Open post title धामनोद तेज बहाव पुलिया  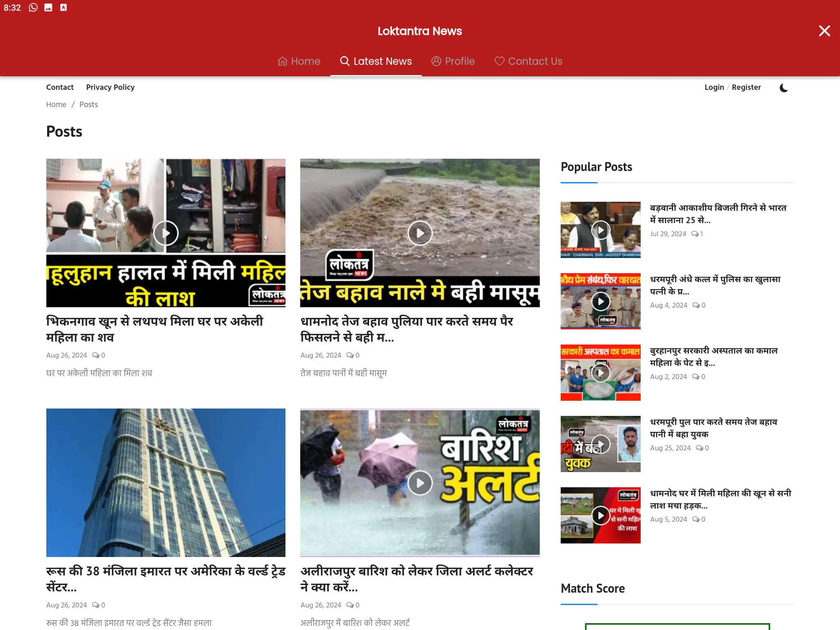pyautogui.click(x=407, y=329)
